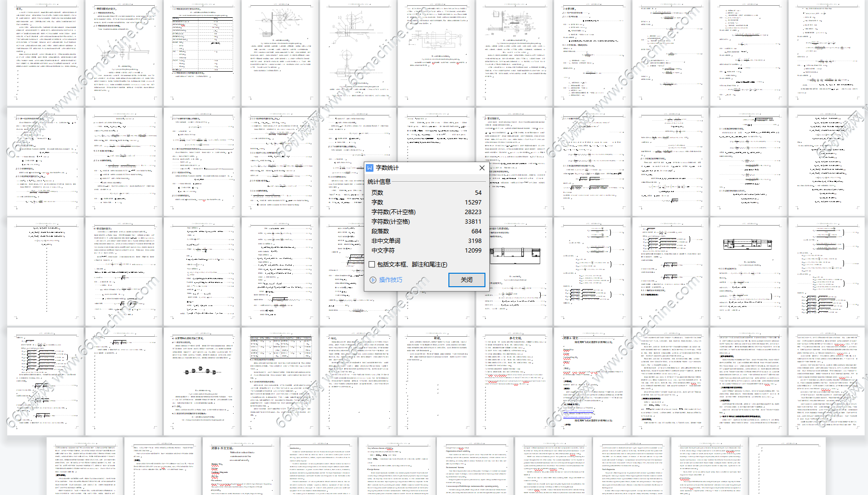Image resolution: width=868 pixels, height=495 pixels.
Task: Click the 字符数(不计空格) statistic row
Action: 393,212
